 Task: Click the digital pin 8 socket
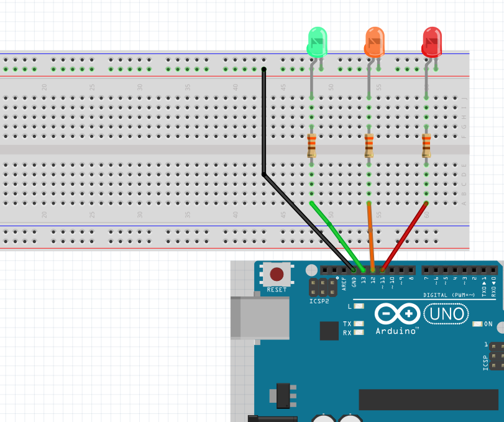411,270
